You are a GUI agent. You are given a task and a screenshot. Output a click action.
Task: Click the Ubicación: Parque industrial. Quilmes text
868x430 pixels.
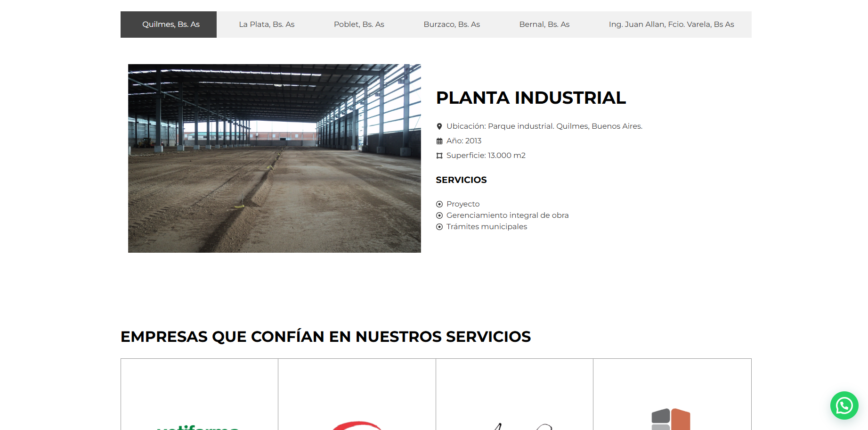[544, 126]
